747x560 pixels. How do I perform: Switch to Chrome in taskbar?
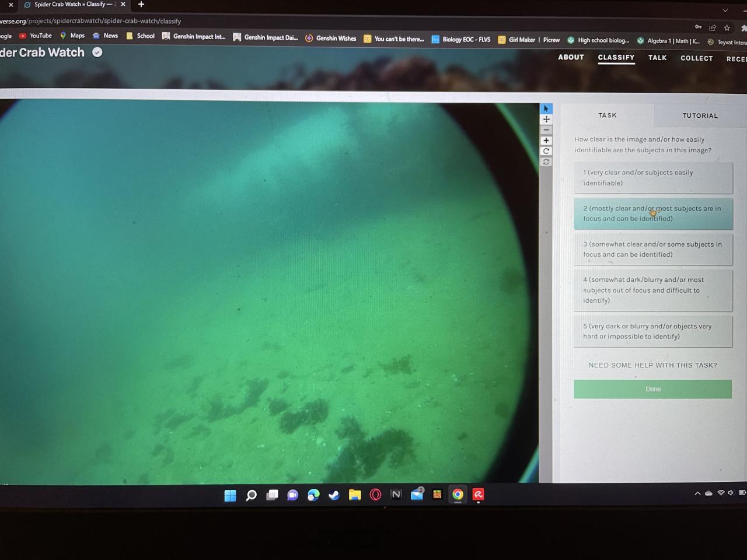point(458,495)
